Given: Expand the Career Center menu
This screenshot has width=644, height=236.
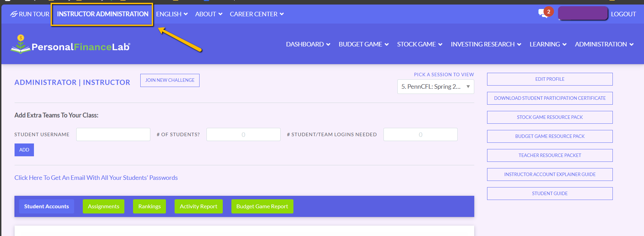Looking at the screenshot, I should [257, 14].
